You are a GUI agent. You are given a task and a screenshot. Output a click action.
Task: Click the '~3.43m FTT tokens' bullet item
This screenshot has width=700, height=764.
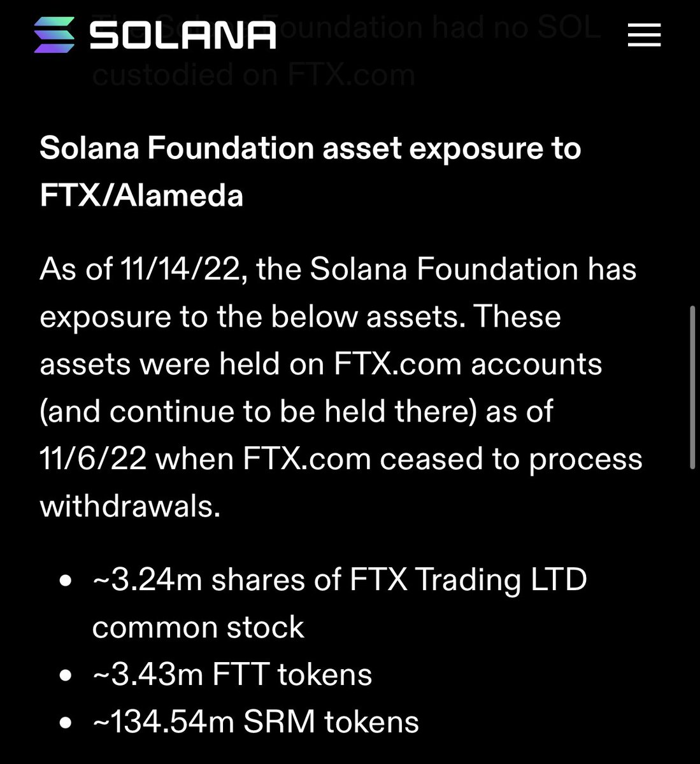232,674
